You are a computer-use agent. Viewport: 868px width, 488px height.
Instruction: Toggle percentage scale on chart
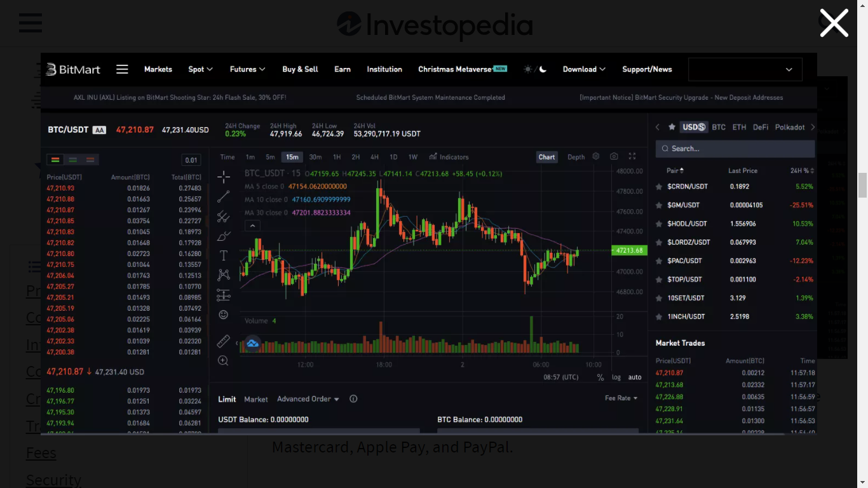[x=600, y=377]
